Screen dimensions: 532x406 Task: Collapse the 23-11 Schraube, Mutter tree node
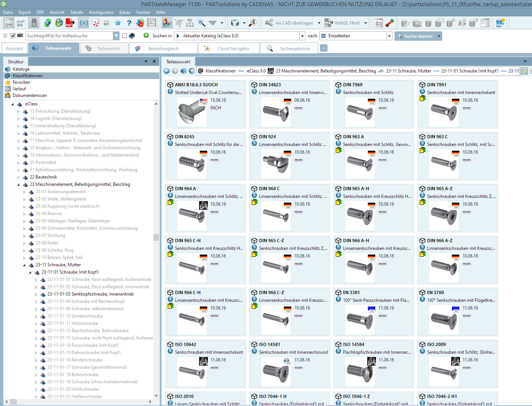point(24,265)
